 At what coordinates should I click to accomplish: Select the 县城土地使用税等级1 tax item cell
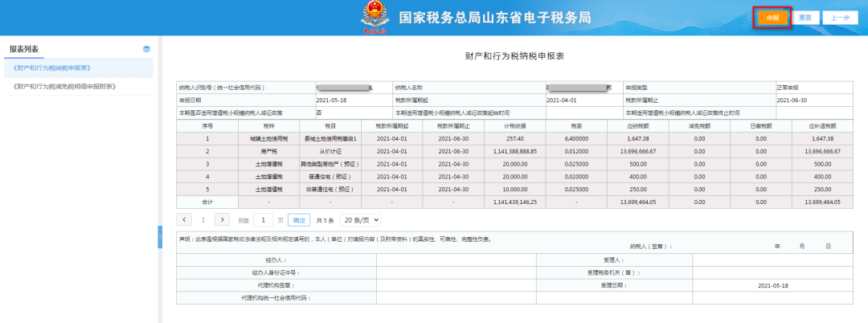[330, 138]
